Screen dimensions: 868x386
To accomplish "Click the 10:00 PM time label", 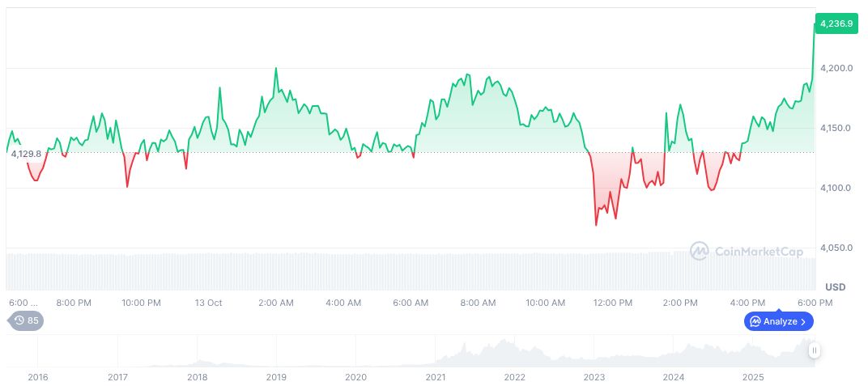I will (141, 303).
